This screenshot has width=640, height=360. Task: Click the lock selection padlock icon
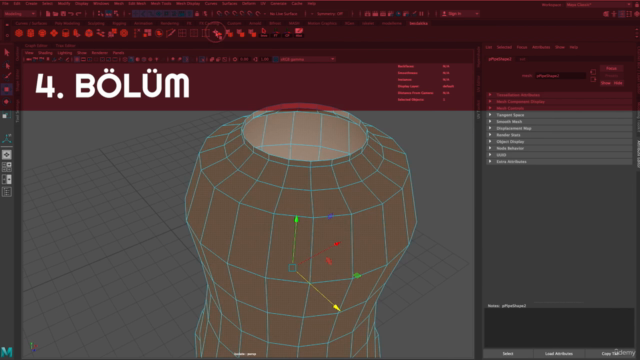tap(197, 14)
